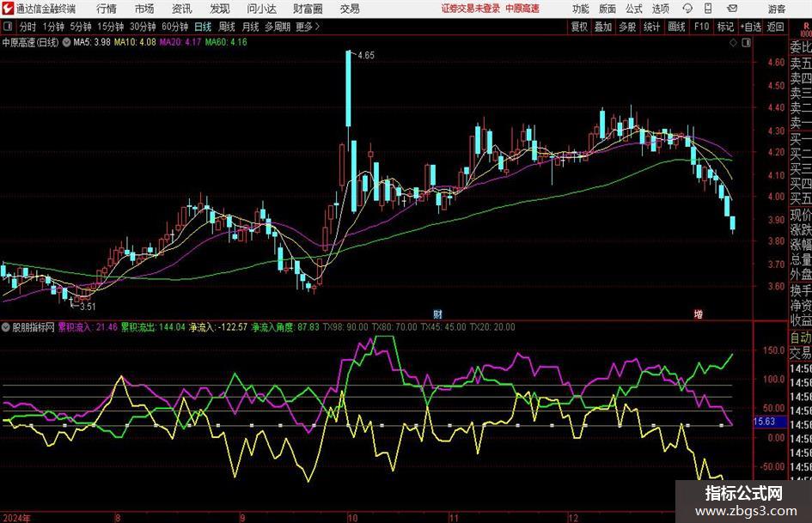
Task: Select the 日线 daily period tab
Action: point(203,27)
